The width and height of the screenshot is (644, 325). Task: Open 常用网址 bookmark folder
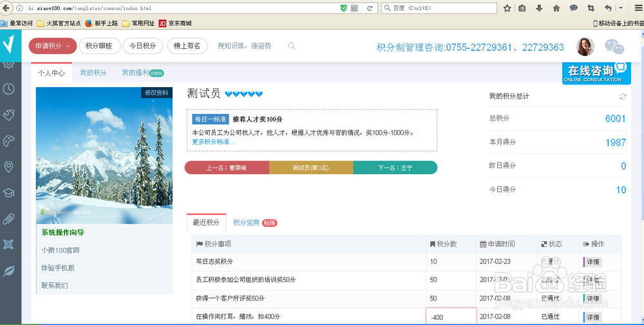pos(138,23)
